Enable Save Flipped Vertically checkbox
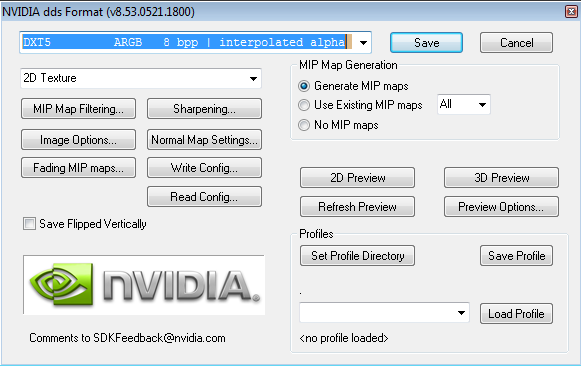This screenshot has height=366, width=581. tap(29, 224)
